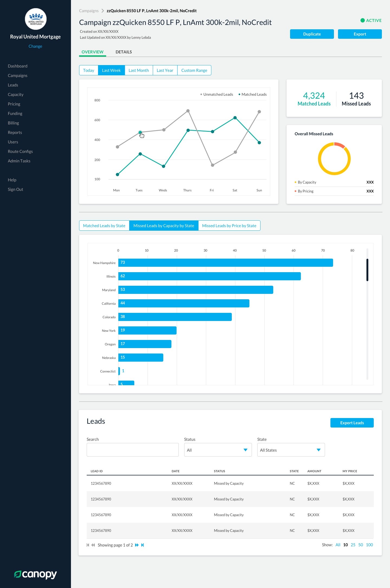Go to first page of leads
Image resolution: width=390 pixels, height=588 pixels.
coord(88,545)
